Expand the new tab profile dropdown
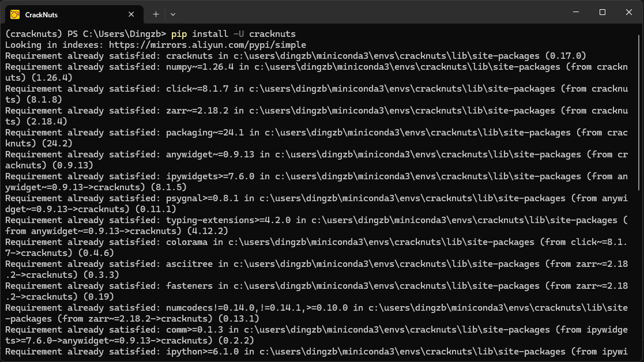The width and height of the screenshot is (644, 362). (173, 14)
